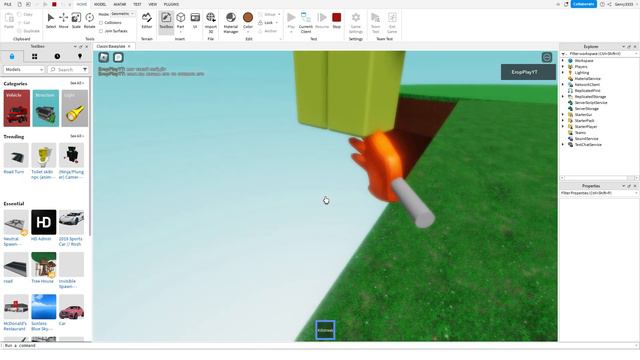640x360 pixels.
Task: Open Game Settings
Action: 356,22
